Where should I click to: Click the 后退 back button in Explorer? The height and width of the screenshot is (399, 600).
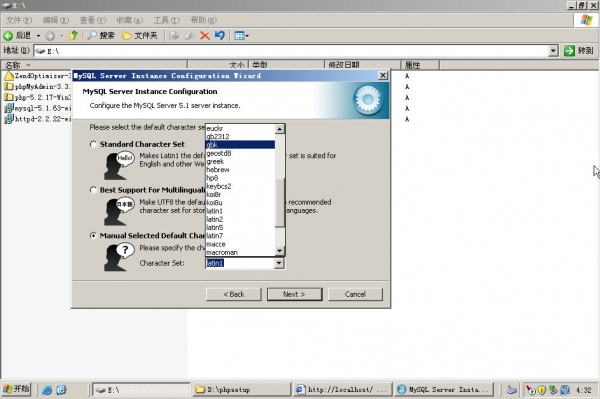click(x=18, y=36)
